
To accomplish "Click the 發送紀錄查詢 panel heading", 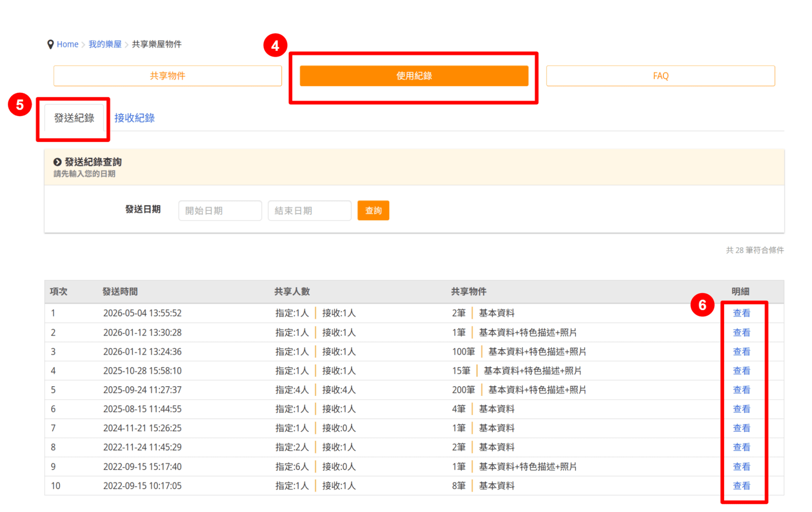I will point(93,162).
